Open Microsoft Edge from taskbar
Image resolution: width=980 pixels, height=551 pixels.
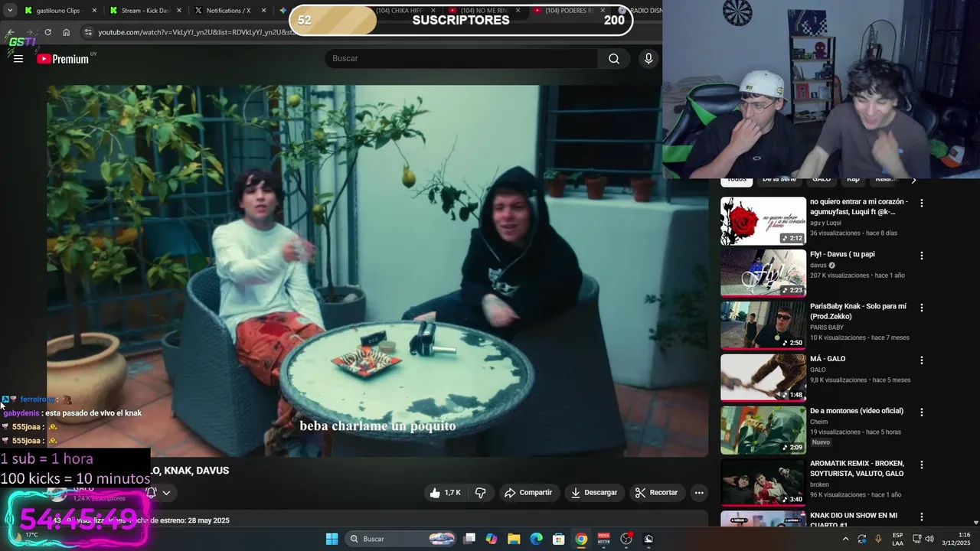point(537,539)
